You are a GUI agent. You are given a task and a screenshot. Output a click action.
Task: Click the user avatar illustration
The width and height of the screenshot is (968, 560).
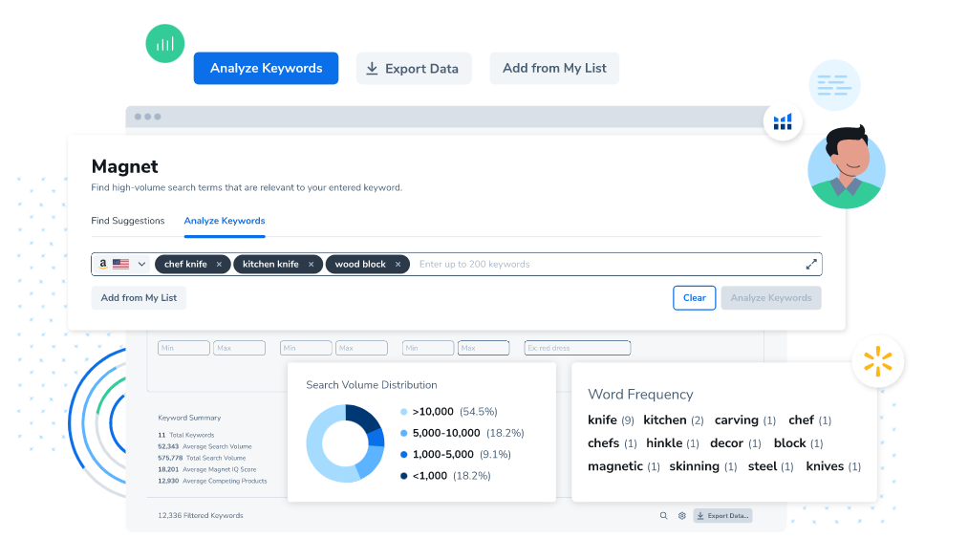(x=847, y=166)
